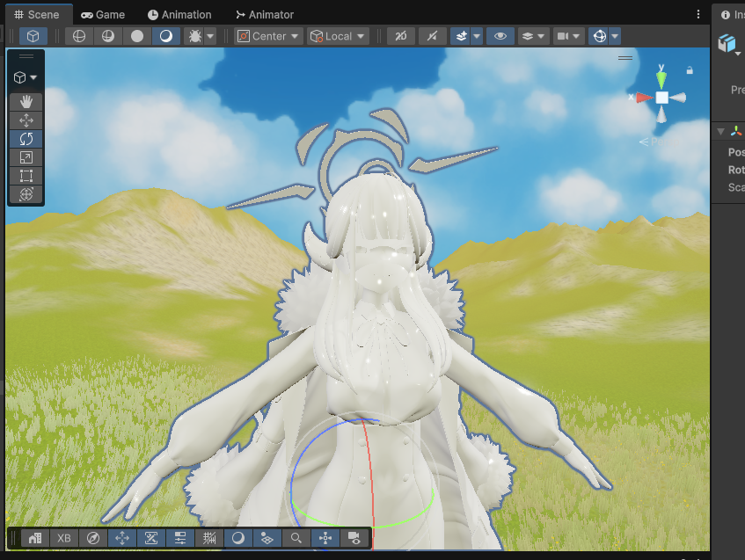
Task: Collapse the Transform component triangle in Inspector
Action: tap(720, 132)
